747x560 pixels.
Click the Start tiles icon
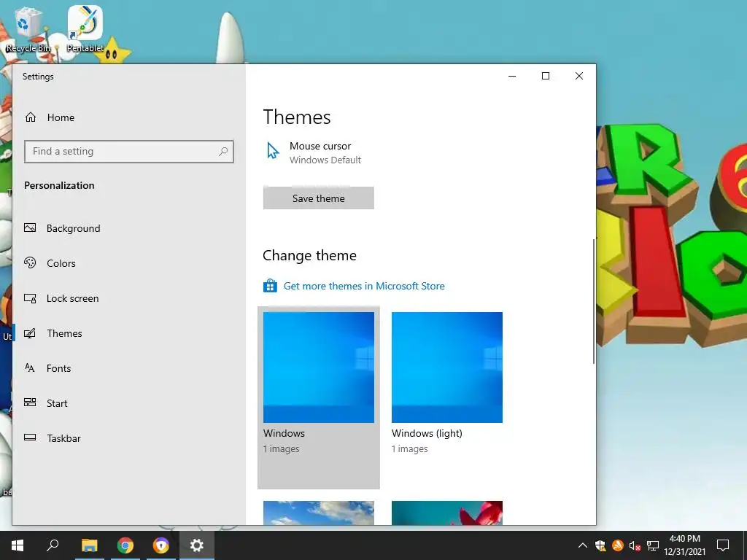(30, 402)
